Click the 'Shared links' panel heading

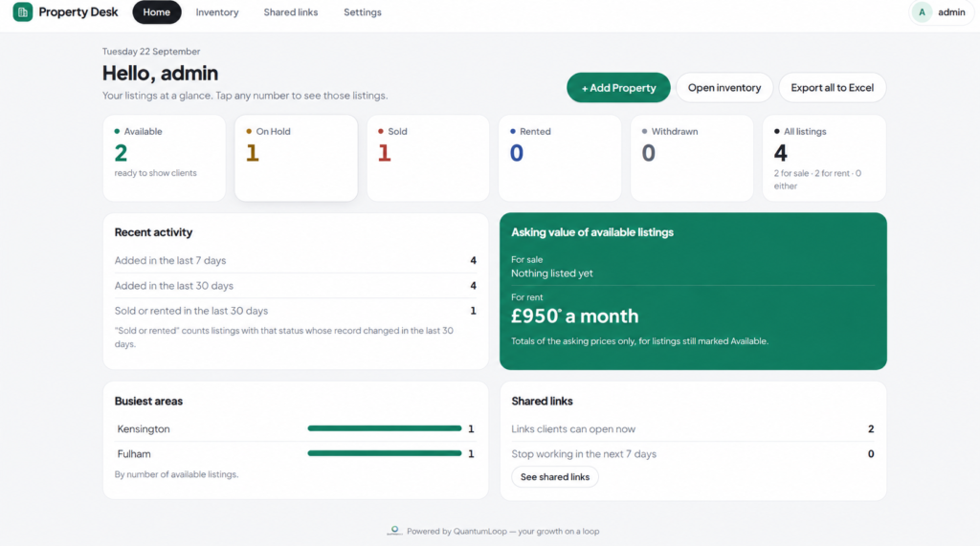pos(542,401)
